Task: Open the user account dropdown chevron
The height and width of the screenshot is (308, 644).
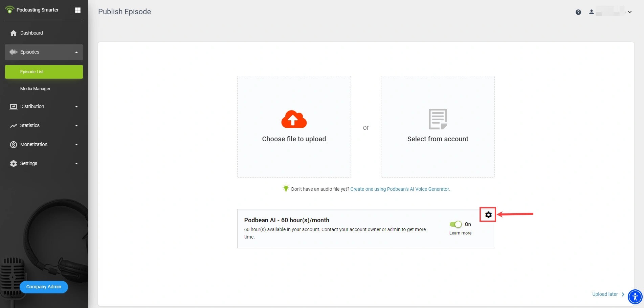Action: click(x=630, y=12)
